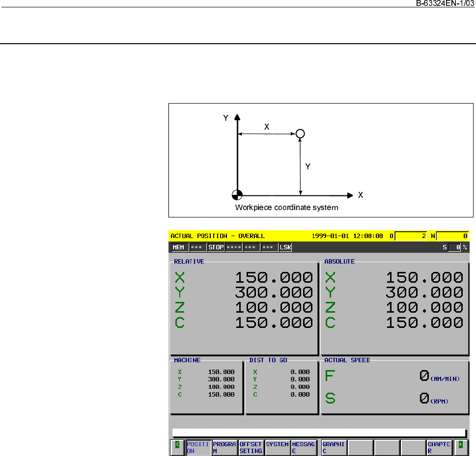This screenshot has width=476, height=456.
Task: Open the PROGRAM soft key screen
Action: (x=224, y=447)
